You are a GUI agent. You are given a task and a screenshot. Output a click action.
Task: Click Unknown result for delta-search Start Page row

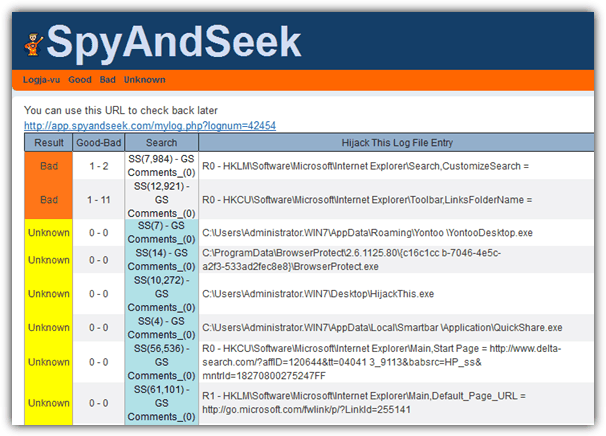(49, 362)
